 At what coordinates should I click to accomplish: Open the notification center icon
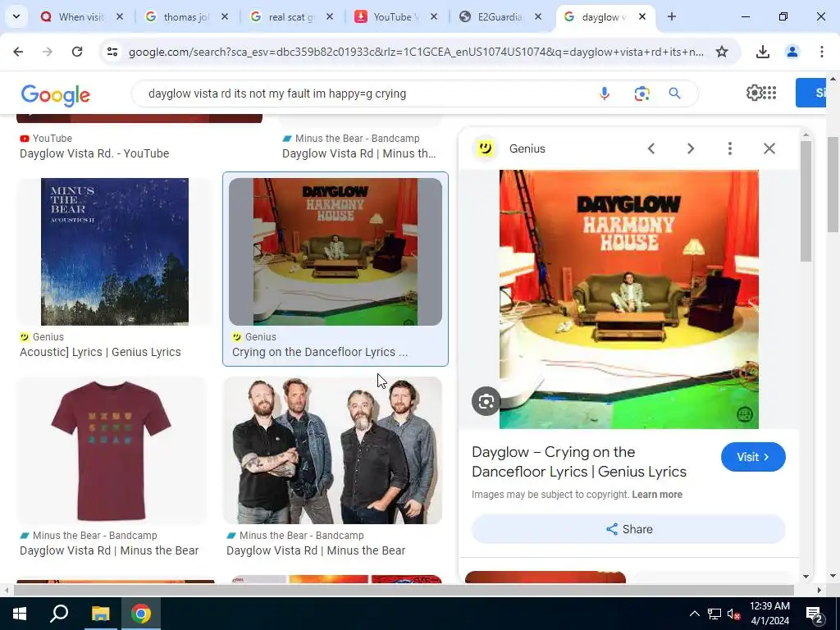coord(815,614)
